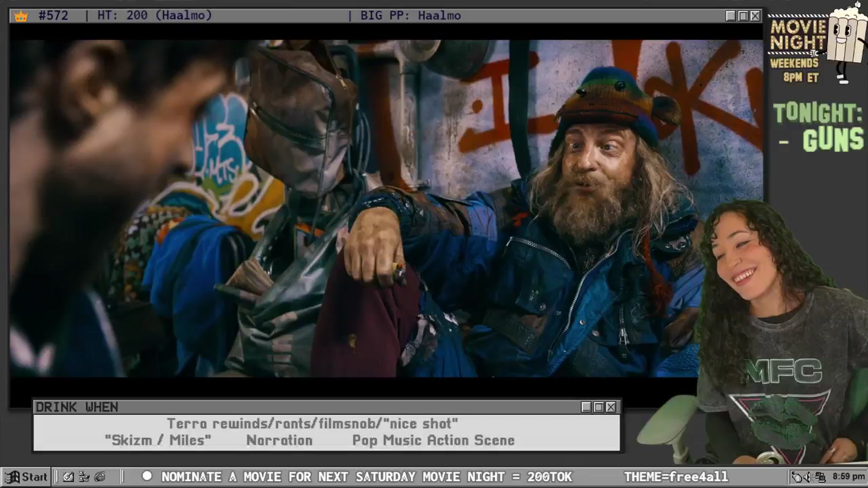The width and height of the screenshot is (868, 488).
Task: Maximize the movie player window
Action: pos(743,16)
